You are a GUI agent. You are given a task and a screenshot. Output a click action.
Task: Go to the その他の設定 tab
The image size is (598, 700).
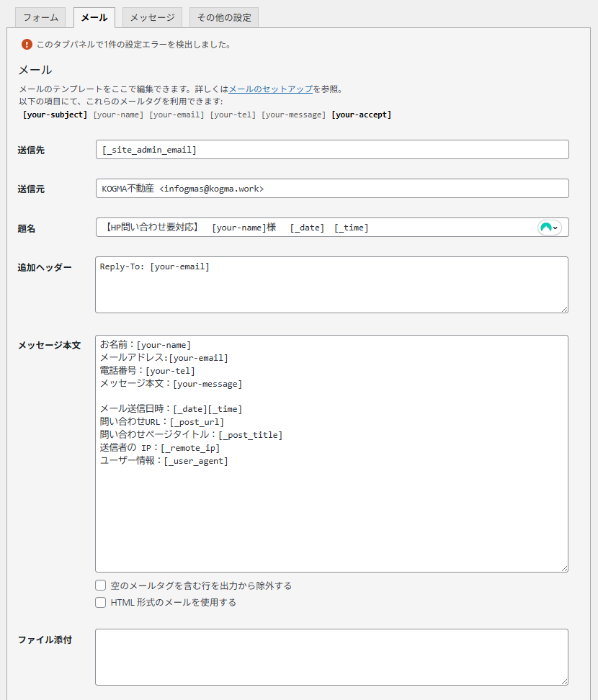coord(223,17)
